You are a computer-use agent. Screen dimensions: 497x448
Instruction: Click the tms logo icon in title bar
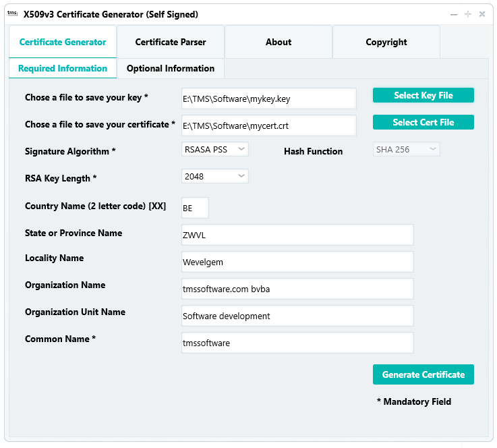click(x=12, y=13)
